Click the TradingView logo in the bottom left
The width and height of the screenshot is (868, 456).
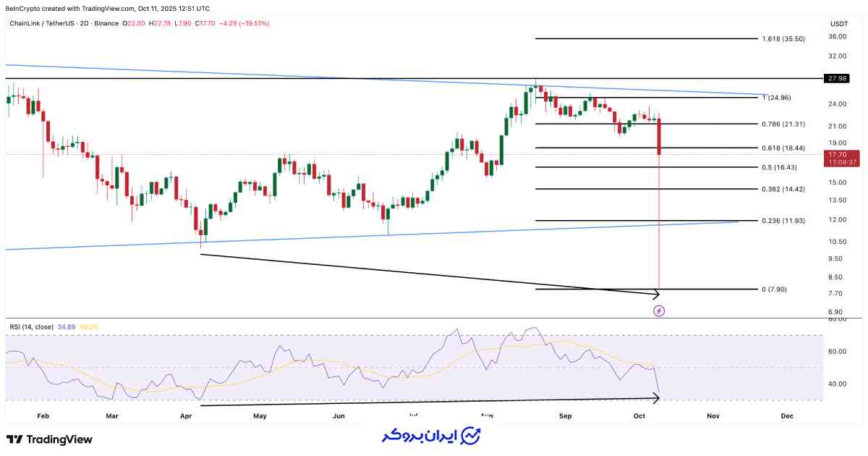(x=50, y=439)
